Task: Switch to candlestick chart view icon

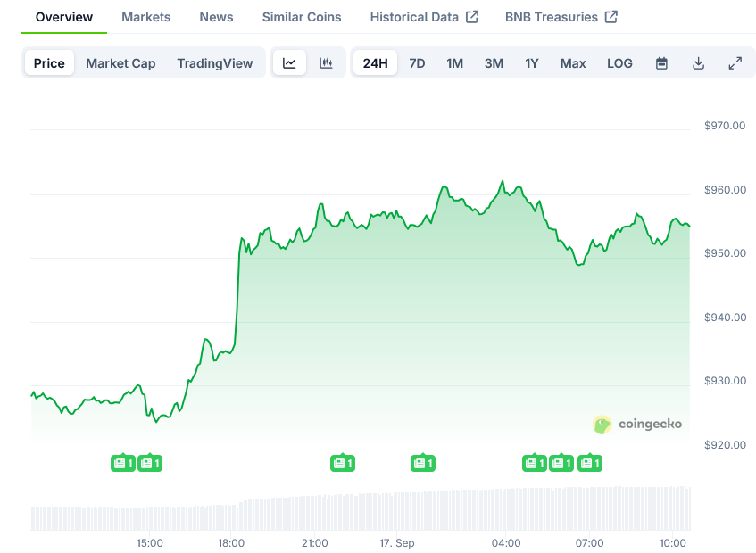Action: [x=326, y=63]
